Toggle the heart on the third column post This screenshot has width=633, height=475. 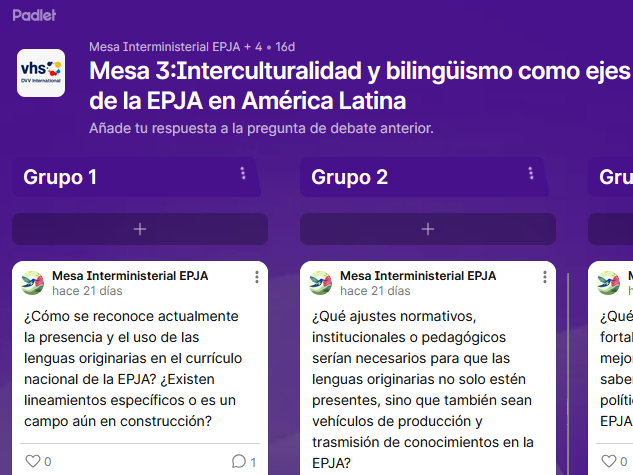[609, 461]
